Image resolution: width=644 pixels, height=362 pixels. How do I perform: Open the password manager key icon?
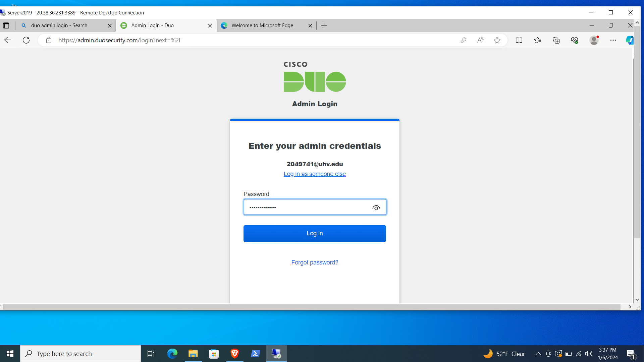pos(463,40)
